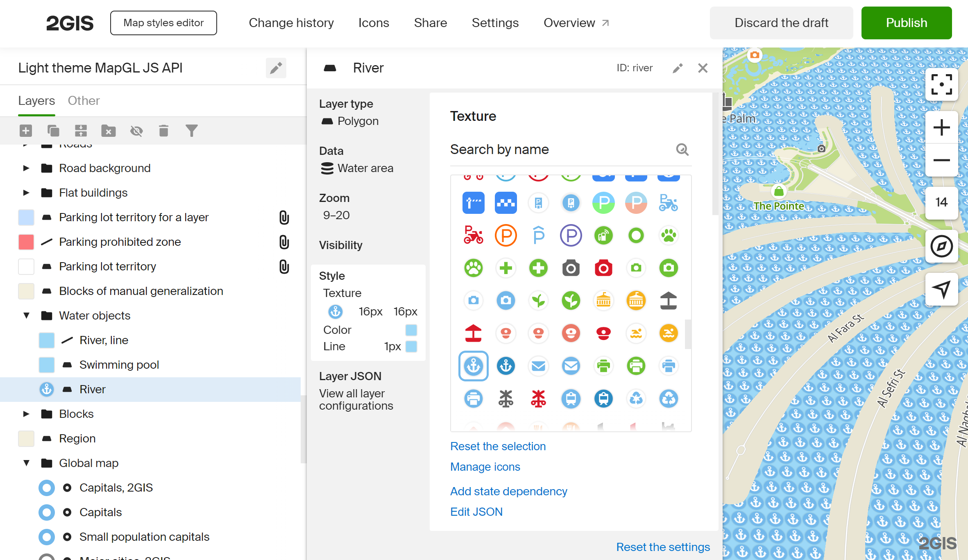Viewport: 968px width, 560px height.
Task: Expand the Blocks folder
Action: click(x=26, y=414)
